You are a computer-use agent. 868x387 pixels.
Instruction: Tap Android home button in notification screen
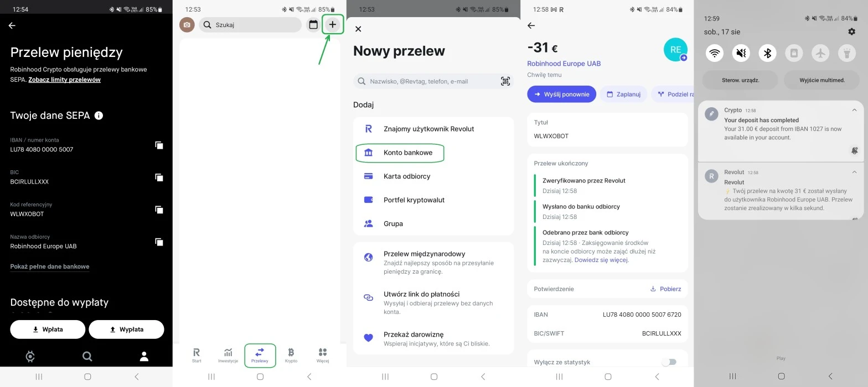coord(781,376)
